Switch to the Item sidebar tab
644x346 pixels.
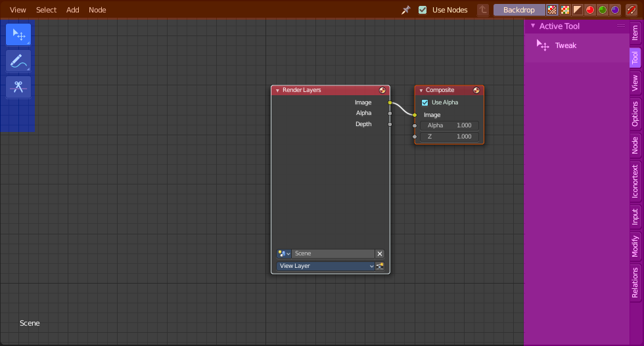pyautogui.click(x=635, y=33)
